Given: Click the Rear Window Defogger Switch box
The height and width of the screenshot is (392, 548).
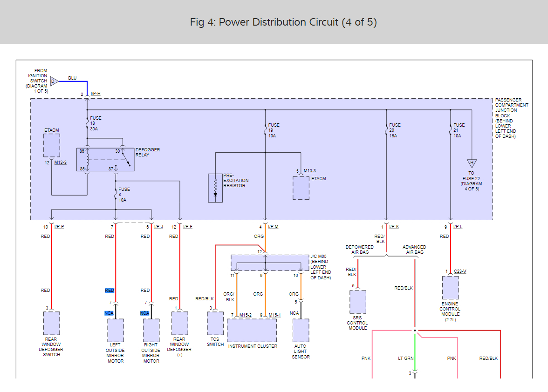Looking at the screenshot, I should (x=51, y=324).
